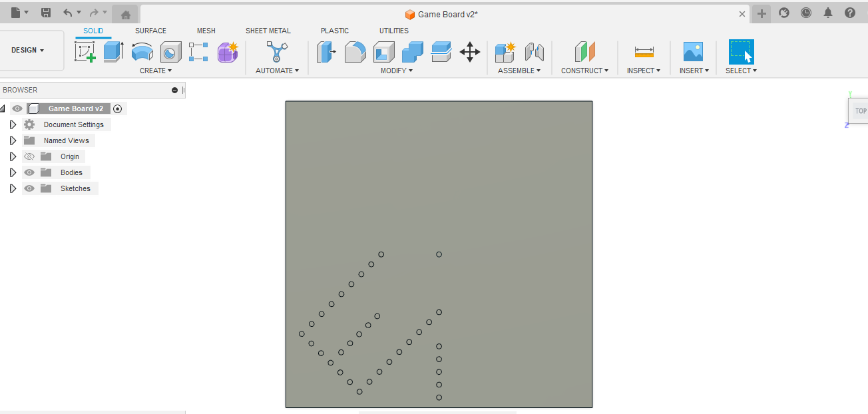Click the Select window tool icon
The height and width of the screenshot is (414, 868).
[741, 52]
